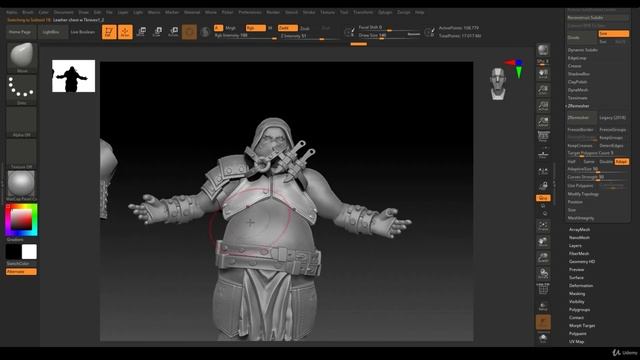This screenshot has width=640, height=360.
Task: Open the Document menu
Action: point(64,12)
